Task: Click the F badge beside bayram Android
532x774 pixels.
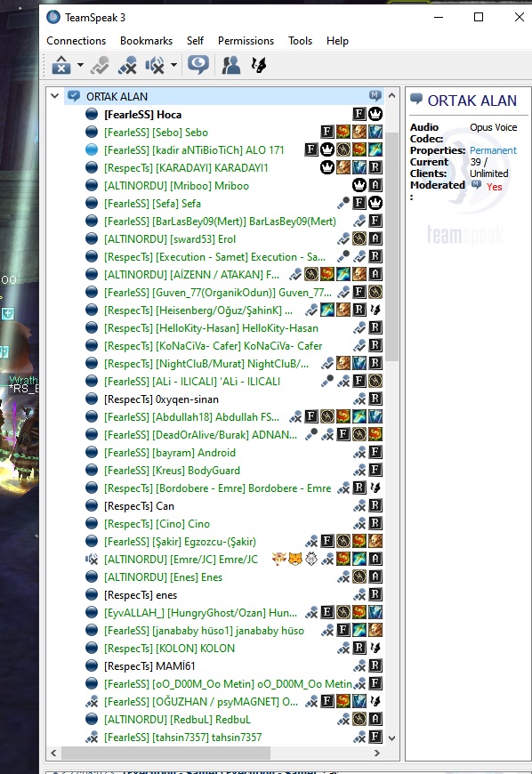Action: (x=375, y=452)
